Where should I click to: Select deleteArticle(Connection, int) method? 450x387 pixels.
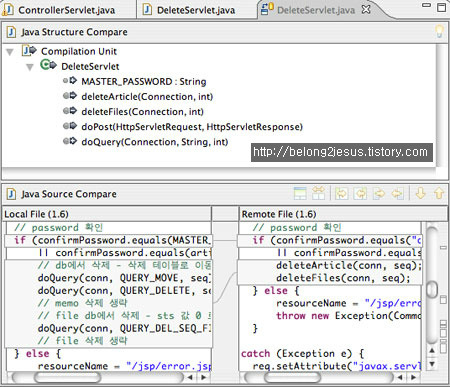click(x=147, y=97)
